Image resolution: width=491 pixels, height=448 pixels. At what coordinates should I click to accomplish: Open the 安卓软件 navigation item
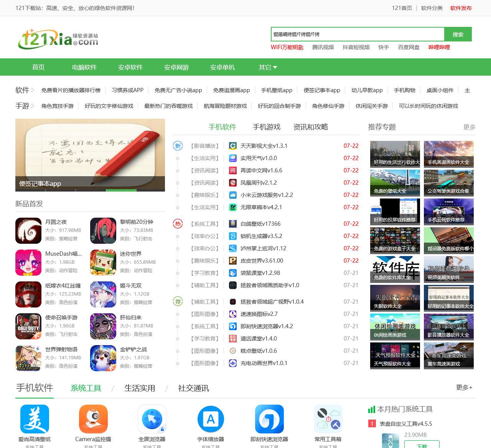pyautogui.click(x=130, y=67)
